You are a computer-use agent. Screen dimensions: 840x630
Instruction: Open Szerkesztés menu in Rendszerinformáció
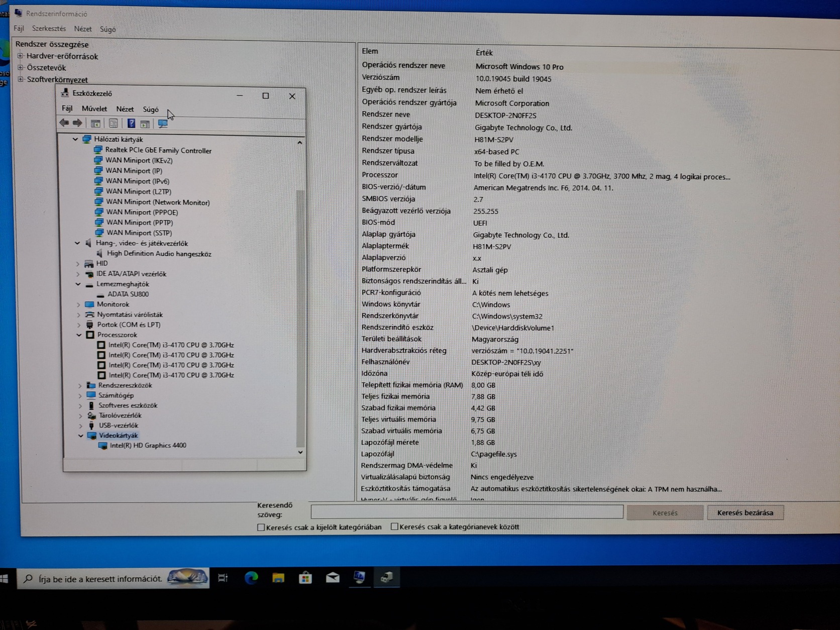coord(49,29)
